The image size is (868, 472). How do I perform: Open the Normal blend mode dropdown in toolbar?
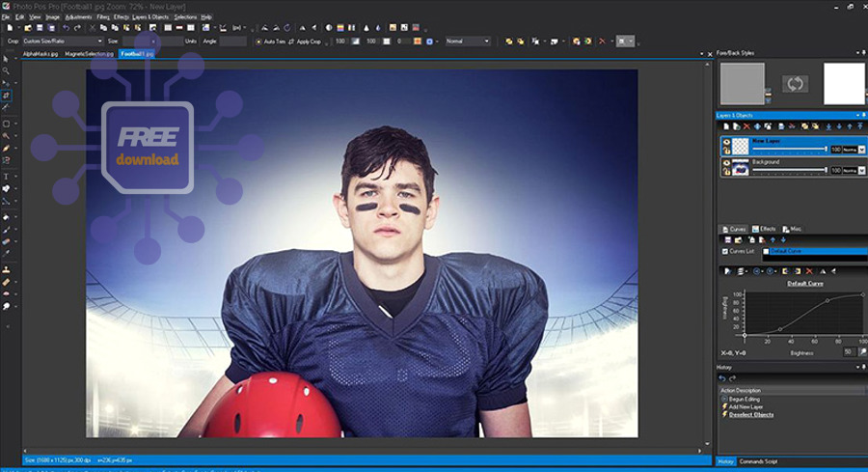click(468, 42)
